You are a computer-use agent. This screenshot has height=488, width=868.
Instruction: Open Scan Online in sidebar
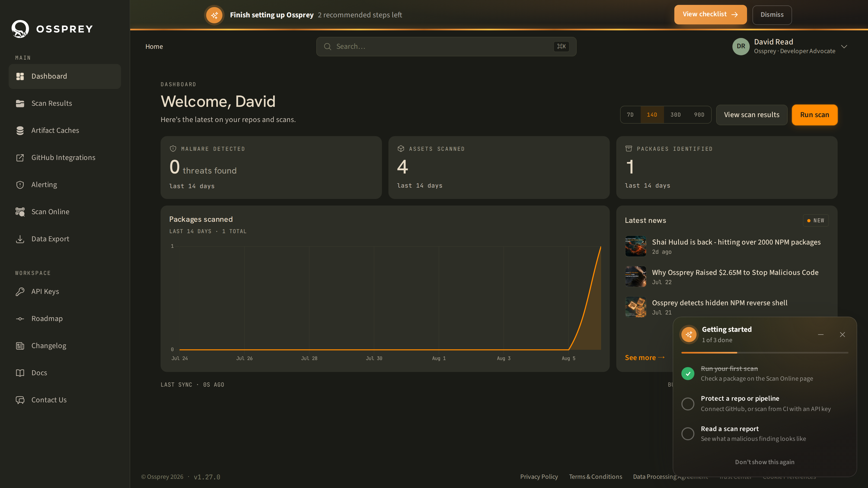tap(65, 212)
